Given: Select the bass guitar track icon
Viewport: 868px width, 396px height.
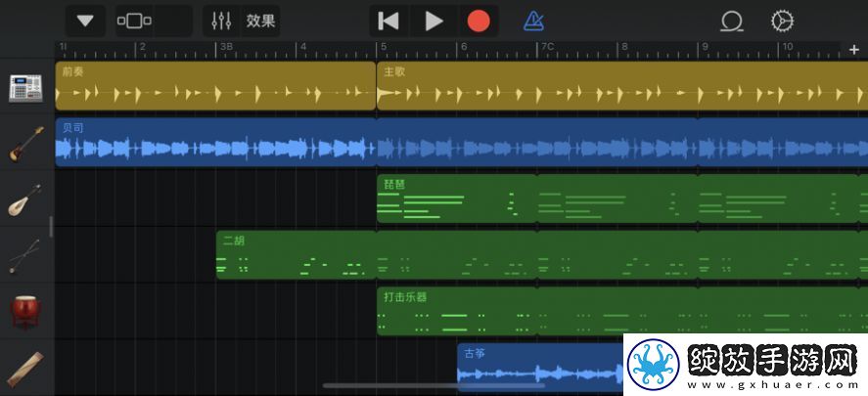Looking at the screenshot, I should 26,144.
